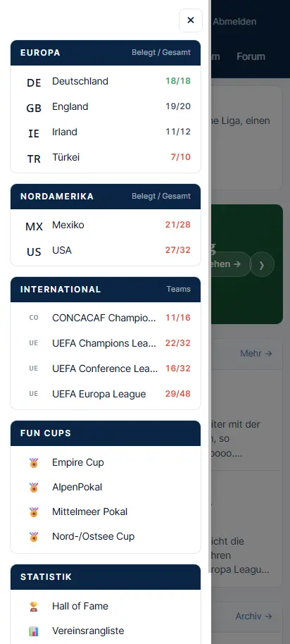Screen dimensions: 290x644
Task: Open the CONCACAF Champions entry
Action: tap(106, 318)
